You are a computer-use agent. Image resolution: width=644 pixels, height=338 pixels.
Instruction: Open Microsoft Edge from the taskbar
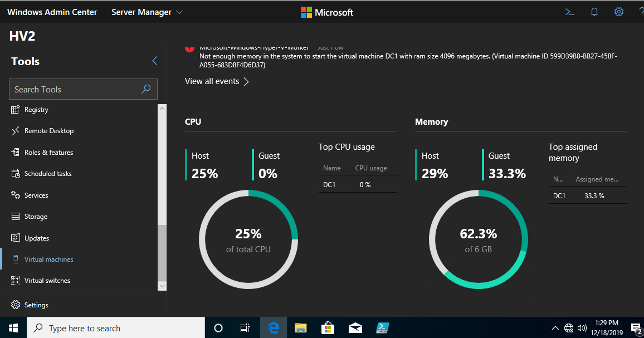click(274, 328)
